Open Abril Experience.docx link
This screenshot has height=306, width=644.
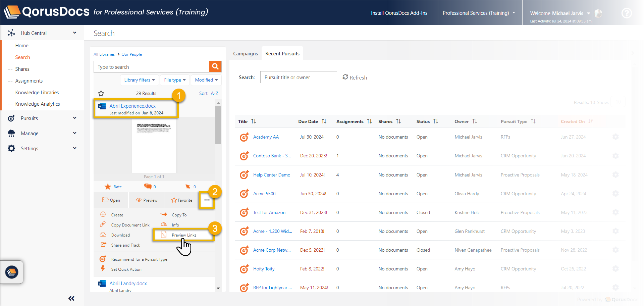tap(132, 106)
